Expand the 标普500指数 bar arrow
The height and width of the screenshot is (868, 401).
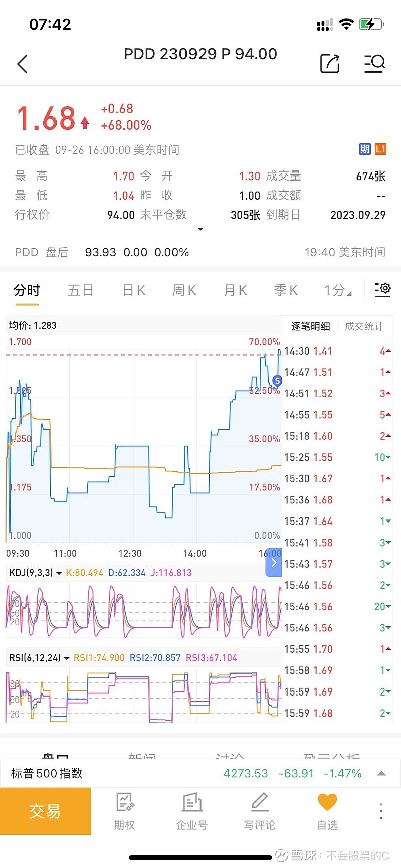point(381,773)
